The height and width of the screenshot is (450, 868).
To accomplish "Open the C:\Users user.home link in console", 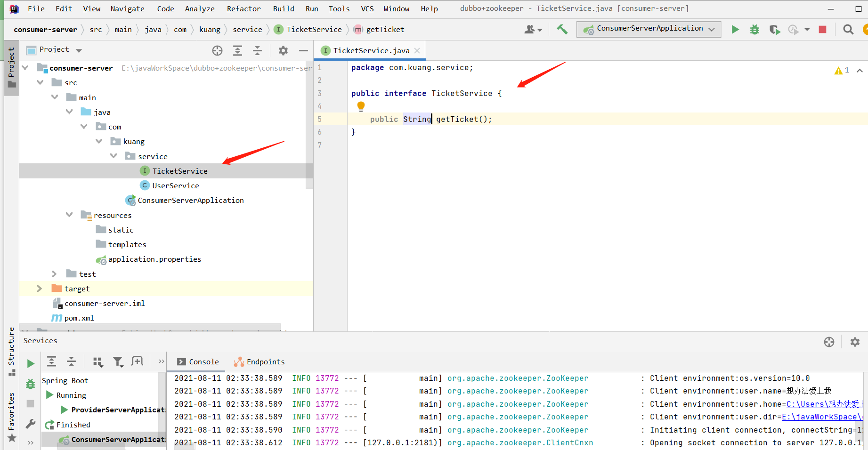I will click(x=825, y=404).
